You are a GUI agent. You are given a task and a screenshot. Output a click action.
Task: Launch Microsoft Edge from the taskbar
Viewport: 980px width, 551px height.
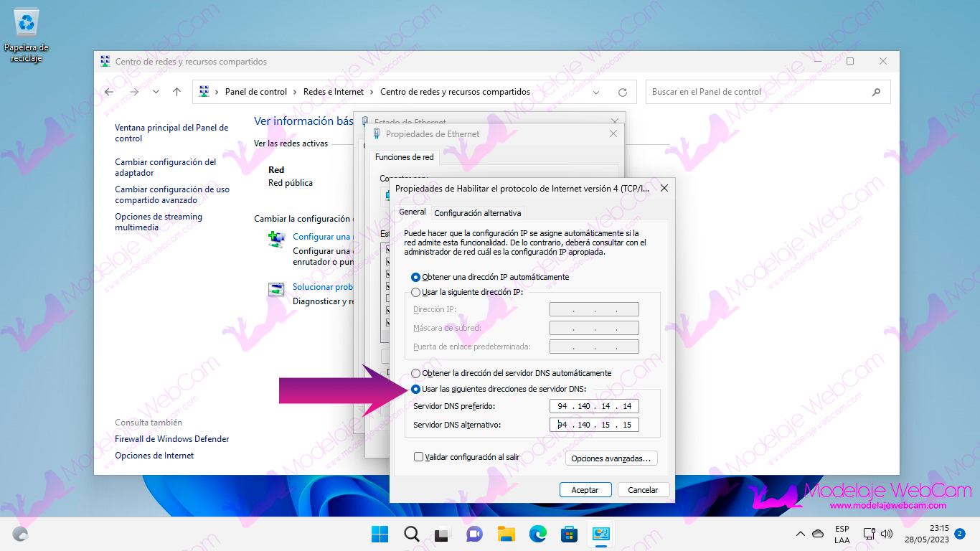coord(538,534)
